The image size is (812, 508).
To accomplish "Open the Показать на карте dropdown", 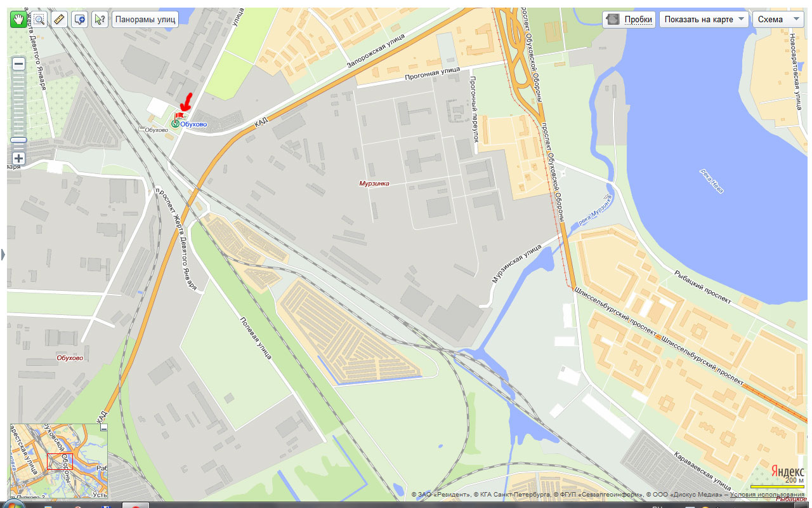I will coord(704,19).
